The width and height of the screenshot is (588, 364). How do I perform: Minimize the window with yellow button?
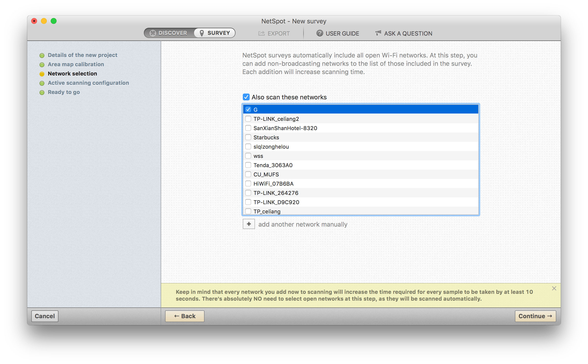point(44,21)
